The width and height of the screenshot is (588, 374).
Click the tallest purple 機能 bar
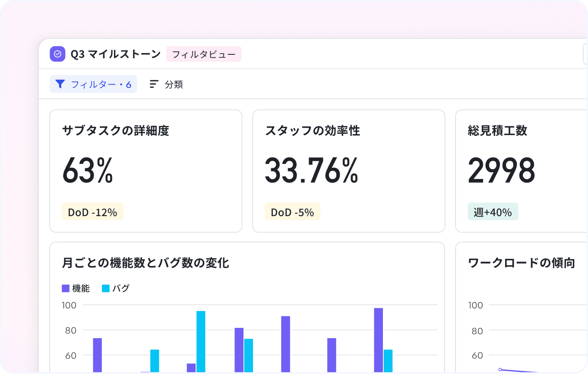pyautogui.click(x=379, y=339)
